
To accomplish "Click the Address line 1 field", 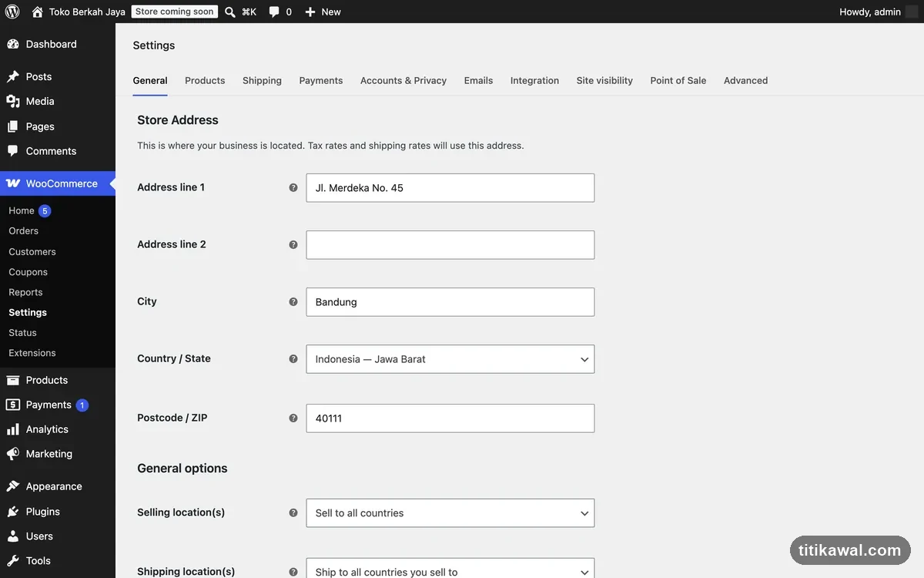I will coord(450,188).
